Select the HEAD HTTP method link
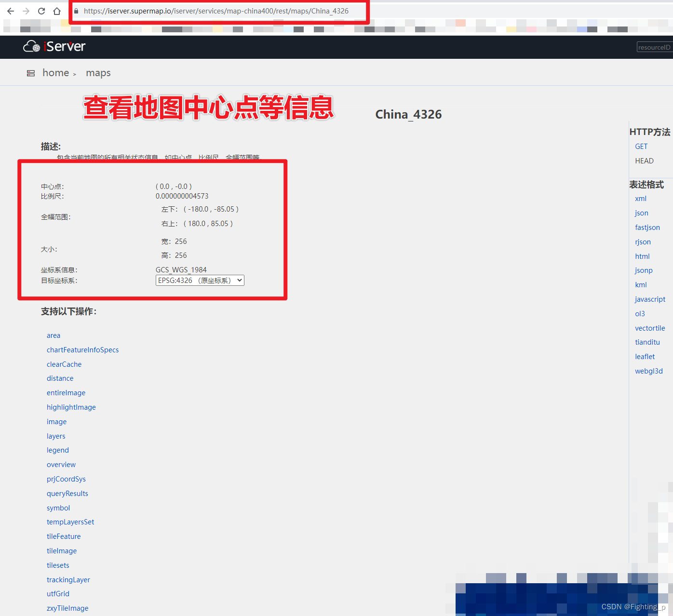The width and height of the screenshot is (673, 616). tap(644, 161)
